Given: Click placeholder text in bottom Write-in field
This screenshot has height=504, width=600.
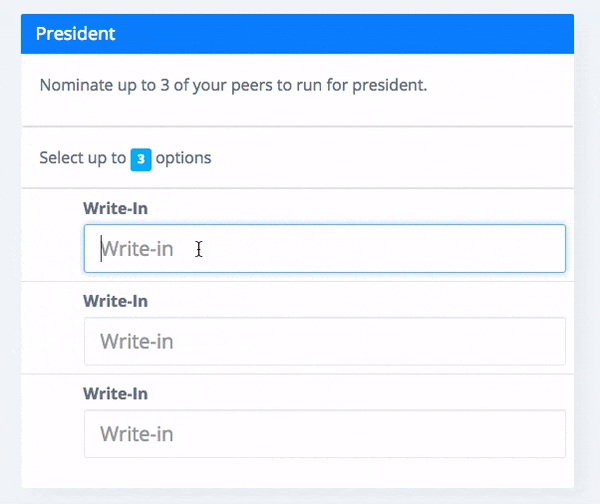Looking at the screenshot, I should (x=137, y=434).
